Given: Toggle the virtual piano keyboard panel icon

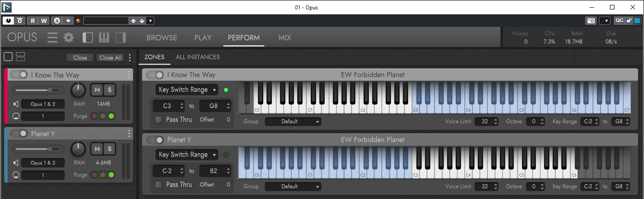Looking at the screenshot, I should [104, 38].
